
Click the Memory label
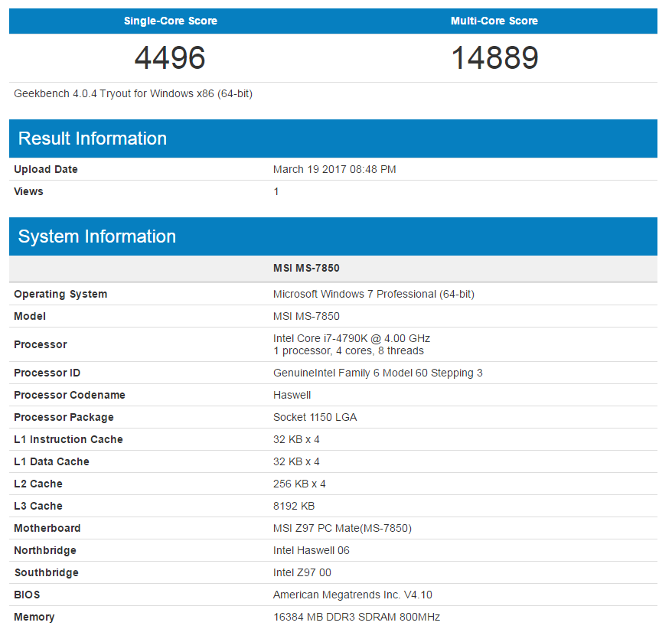pos(34,618)
